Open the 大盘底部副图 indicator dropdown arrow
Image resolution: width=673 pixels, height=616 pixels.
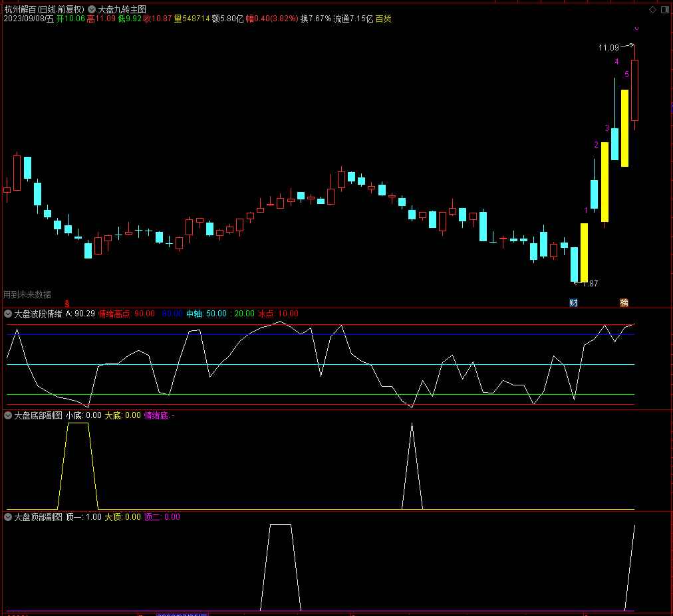click(x=8, y=415)
